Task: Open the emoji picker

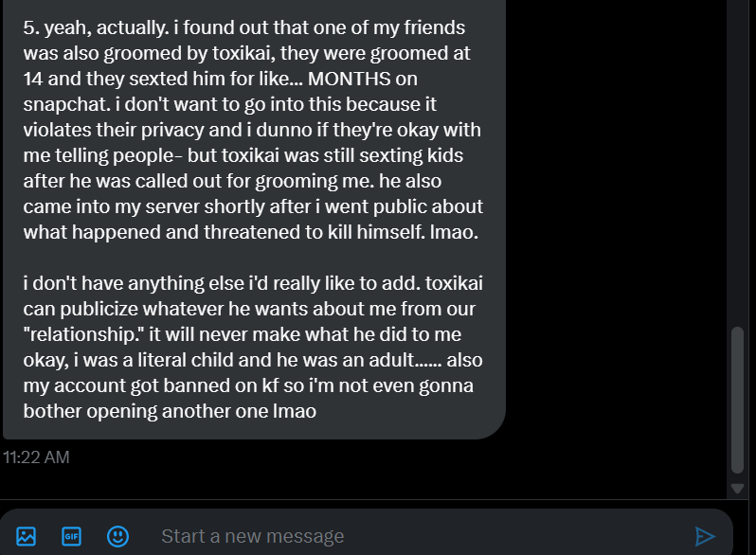Action: 117,536
